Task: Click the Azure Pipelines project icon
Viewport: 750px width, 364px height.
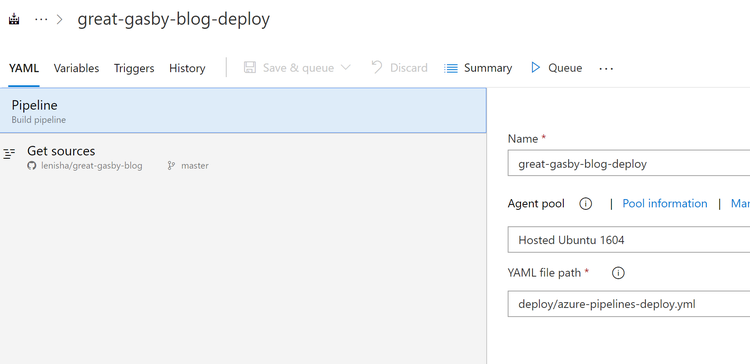Action: point(14,20)
